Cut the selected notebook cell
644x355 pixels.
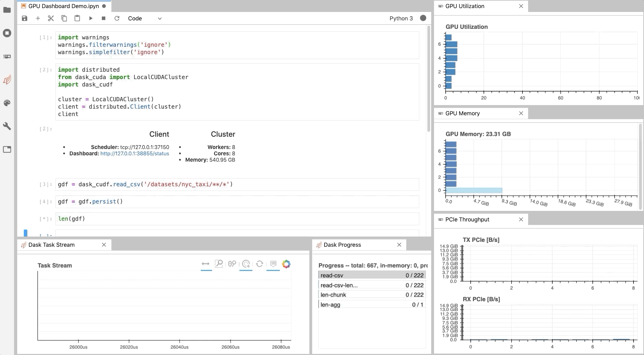tap(51, 18)
